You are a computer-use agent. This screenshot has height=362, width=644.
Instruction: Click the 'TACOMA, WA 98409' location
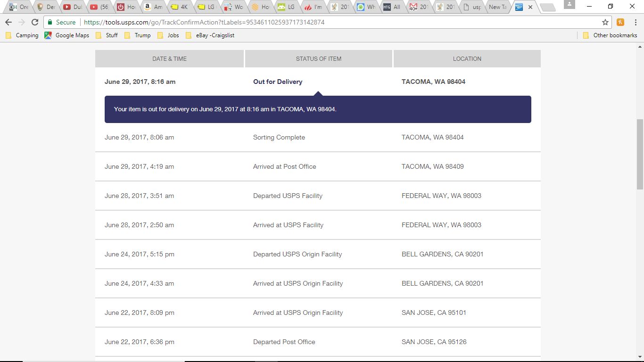[433, 166]
